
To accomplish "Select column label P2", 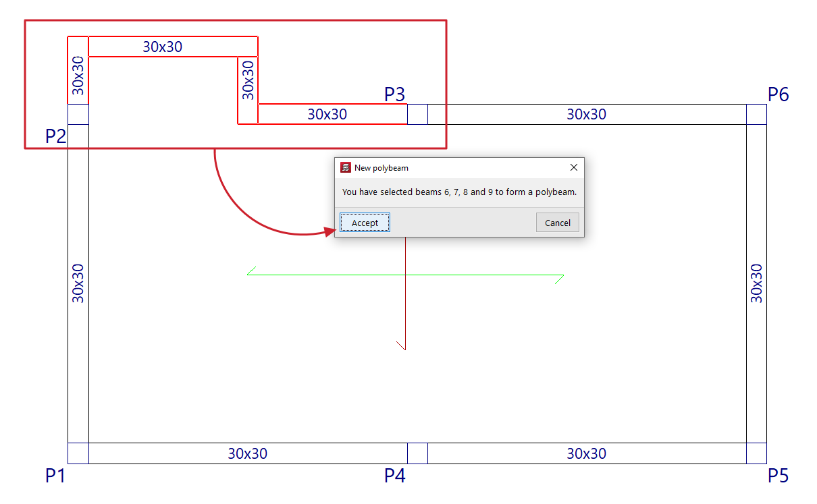I will pyautogui.click(x=55, y=136).
